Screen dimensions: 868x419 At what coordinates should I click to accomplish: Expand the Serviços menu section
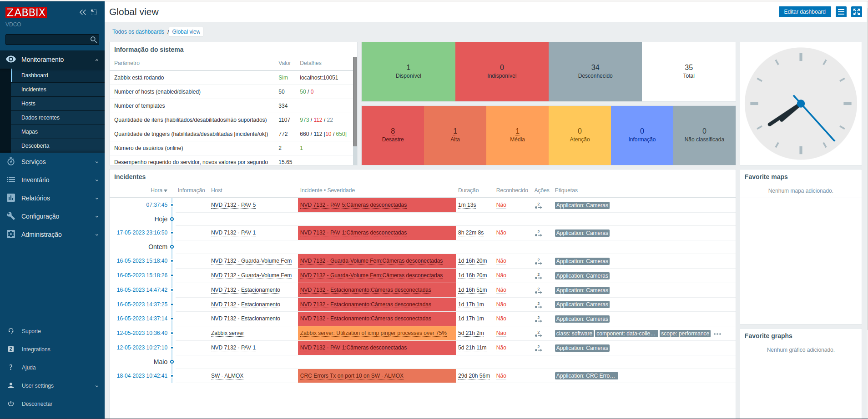coord(52,162)
